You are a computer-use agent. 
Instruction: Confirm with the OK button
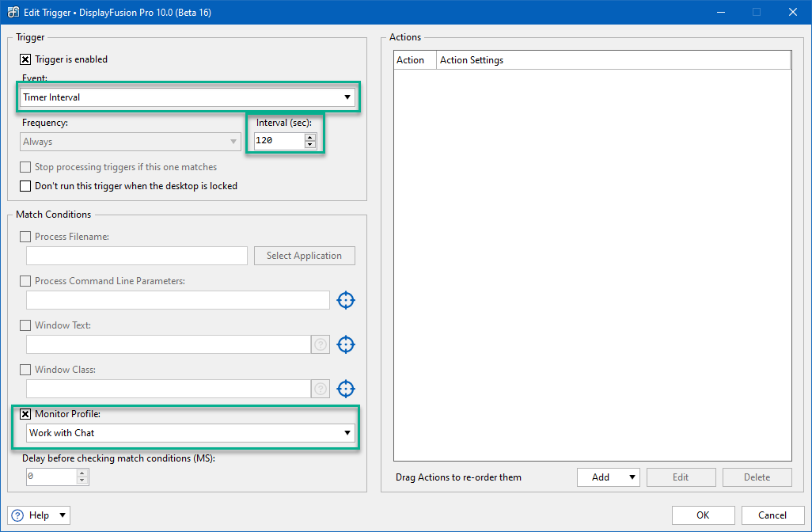pyautogui.click(x=704, y=515)
